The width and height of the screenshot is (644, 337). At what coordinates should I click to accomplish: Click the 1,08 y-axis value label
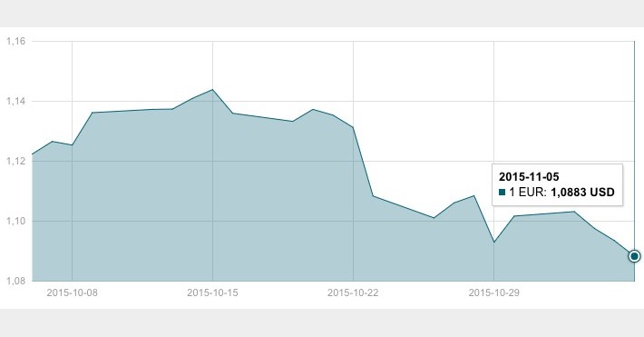point(16,281)
